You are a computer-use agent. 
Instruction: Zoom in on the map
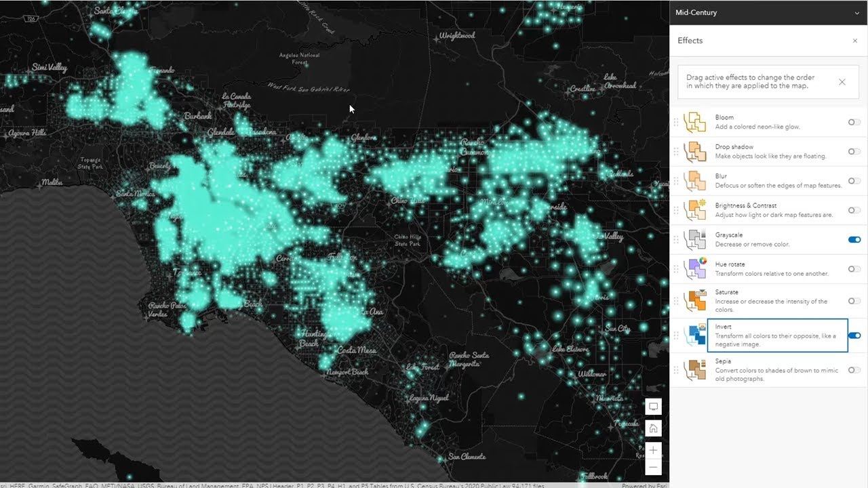click(653, 450)
